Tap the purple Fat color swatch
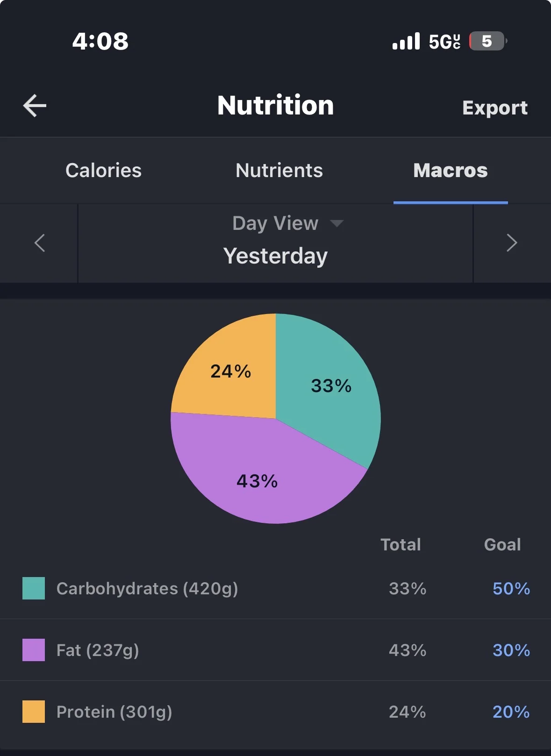Viewport: 551px width, 756px height. [34, 650]
